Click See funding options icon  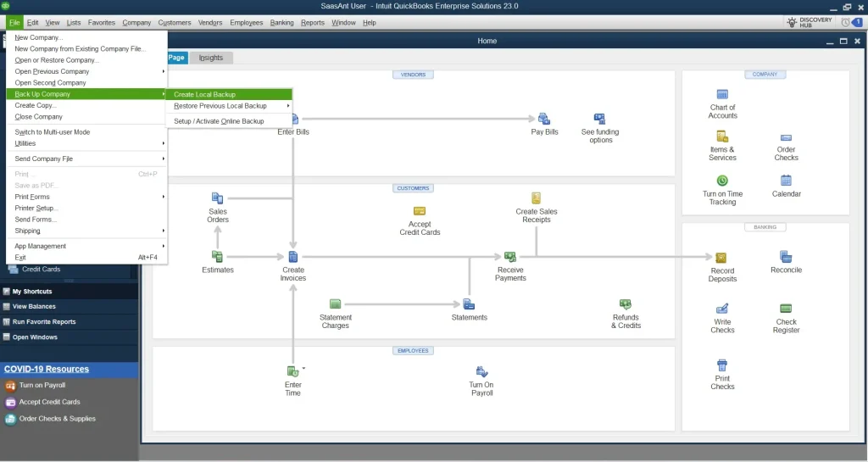coord(599,119)
